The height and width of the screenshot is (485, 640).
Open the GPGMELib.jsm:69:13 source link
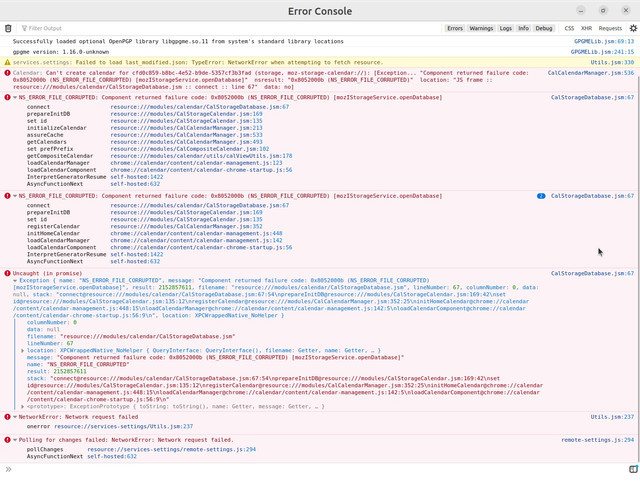[x=604, y=41]
